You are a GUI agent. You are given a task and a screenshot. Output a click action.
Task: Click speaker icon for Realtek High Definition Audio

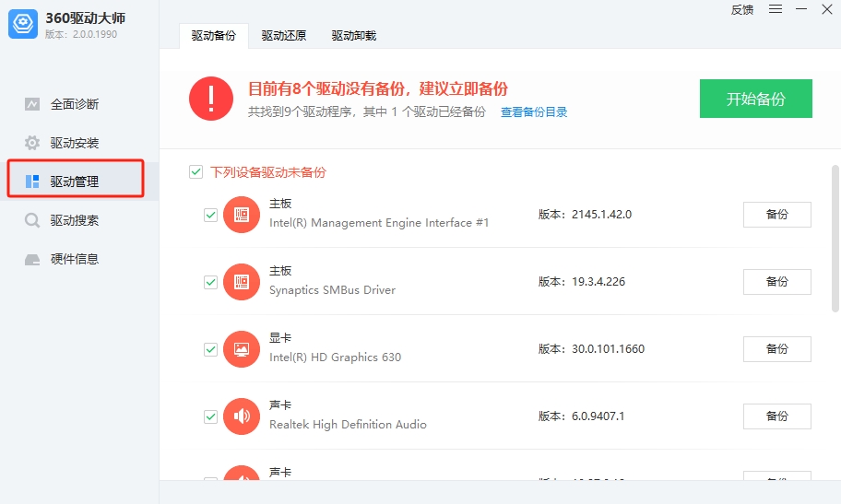tap(242, 416)
